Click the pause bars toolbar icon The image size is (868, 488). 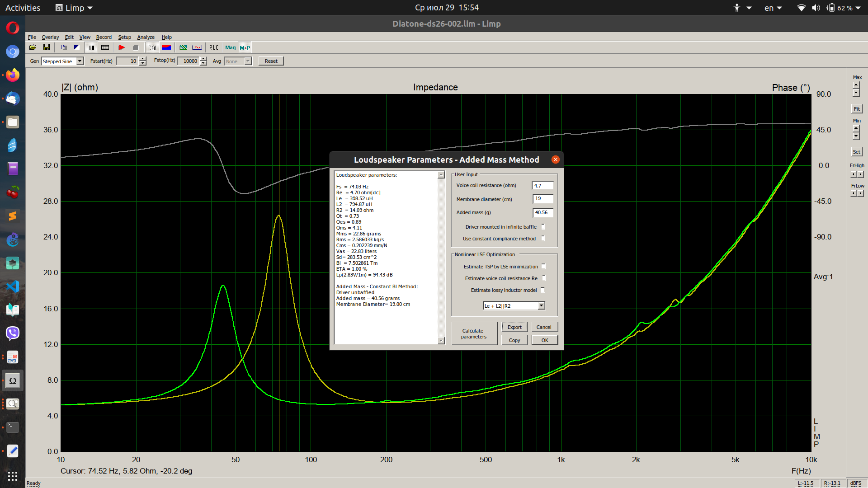92,47
